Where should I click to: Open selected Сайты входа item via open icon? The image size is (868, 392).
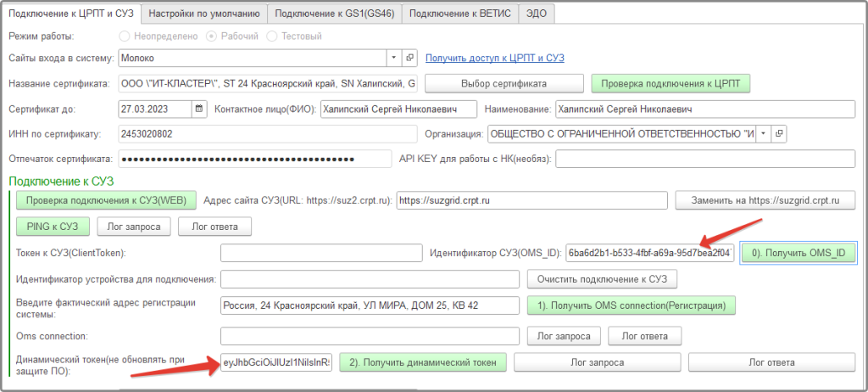pos(409,58)
